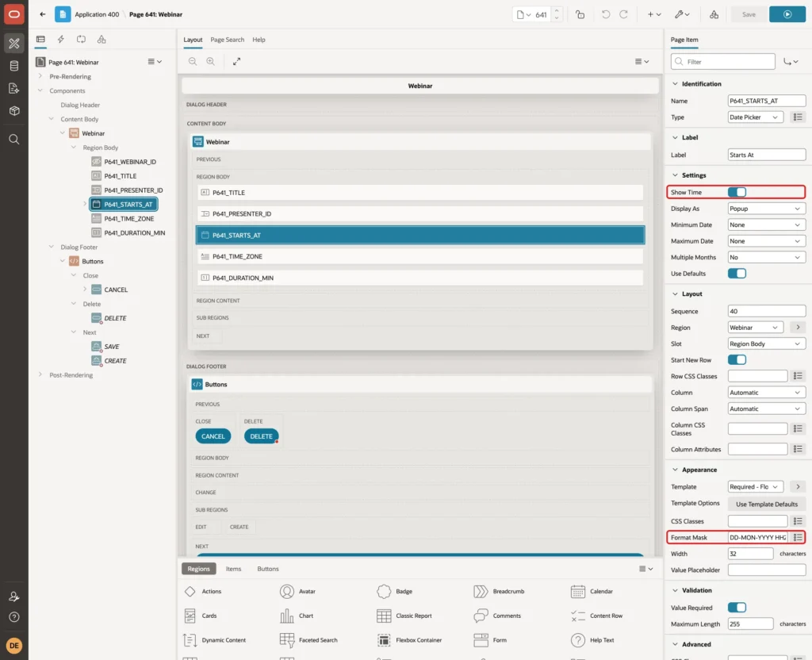The height and width of the screenshot is (660, 812).
Task: Click the Redo icon in top toolbar
Action: pyautogui.click(x=623, y=14)
